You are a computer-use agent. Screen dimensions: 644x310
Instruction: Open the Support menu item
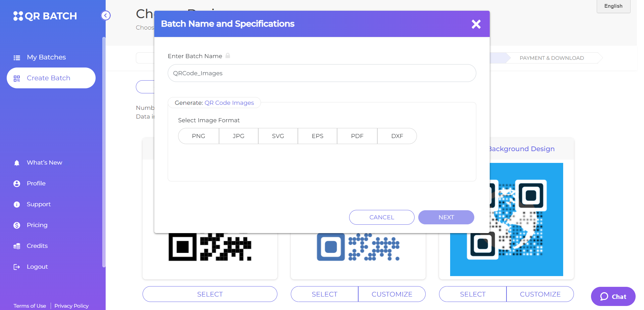coord(51,204)
